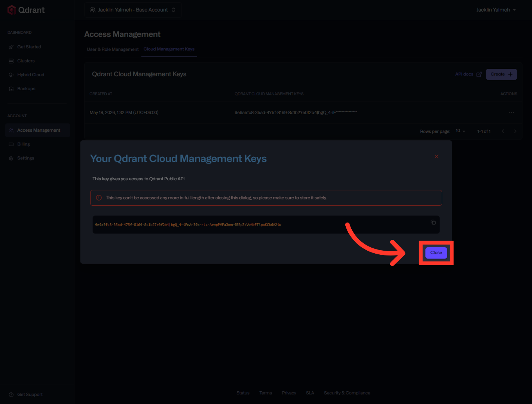Click the masked key in the table row
Viewport: 532px width, 404px height.
tap(296, 113)
